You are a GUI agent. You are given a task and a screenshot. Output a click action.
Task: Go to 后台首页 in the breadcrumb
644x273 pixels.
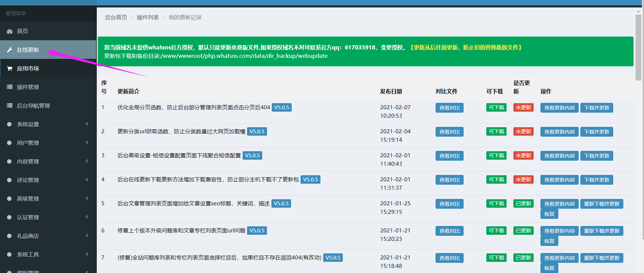pyautogui.click(x=116, y=17)
